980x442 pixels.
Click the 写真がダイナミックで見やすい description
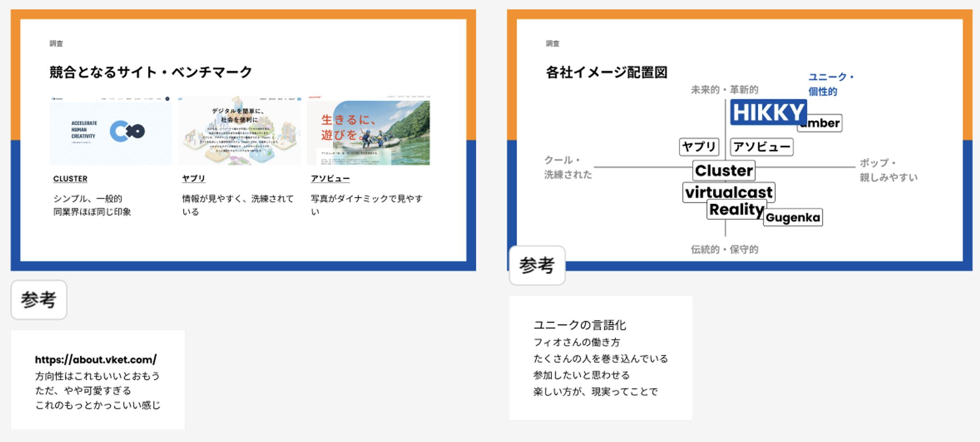point(367,205)
